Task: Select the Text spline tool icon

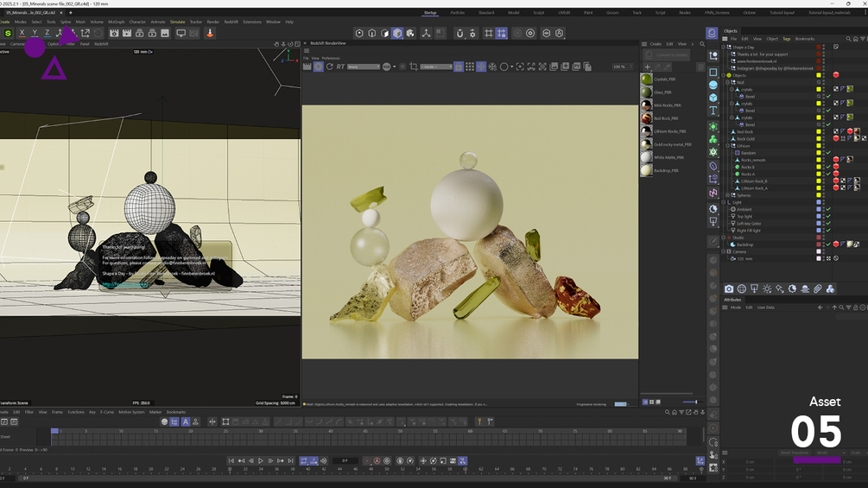Action: [713, 111]
